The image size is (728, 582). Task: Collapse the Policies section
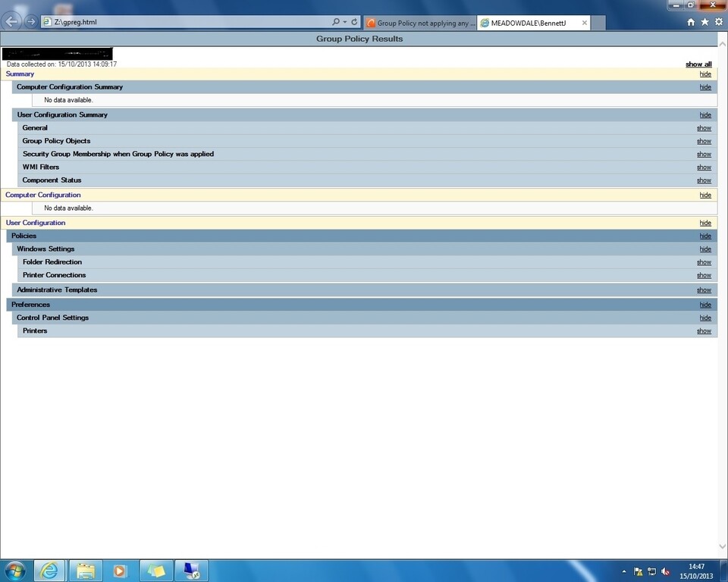click(705, 236)
